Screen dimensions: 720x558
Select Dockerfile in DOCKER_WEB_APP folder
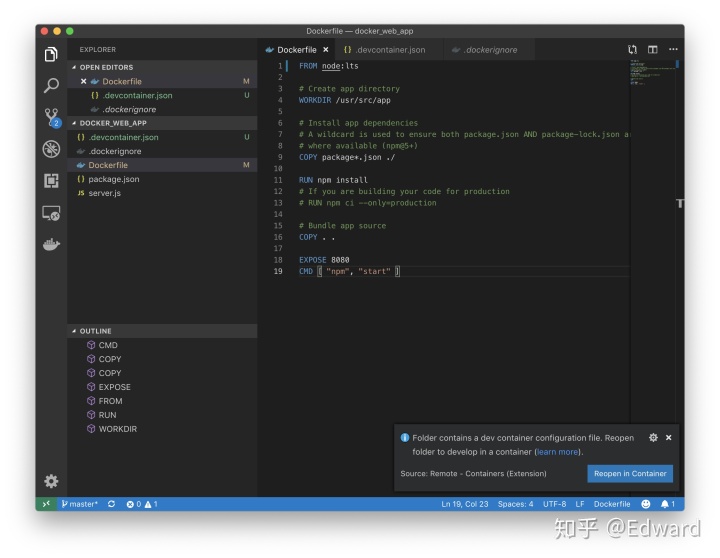point(163,165)
